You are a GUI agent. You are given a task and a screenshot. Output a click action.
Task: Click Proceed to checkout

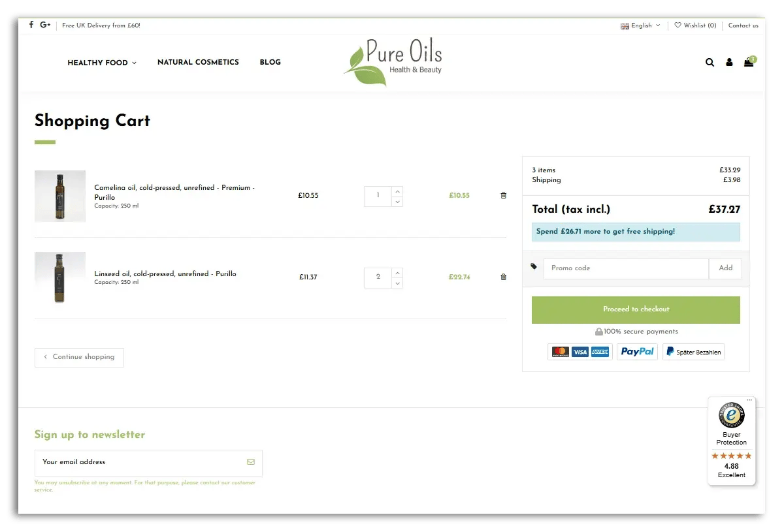coord(636,309)
